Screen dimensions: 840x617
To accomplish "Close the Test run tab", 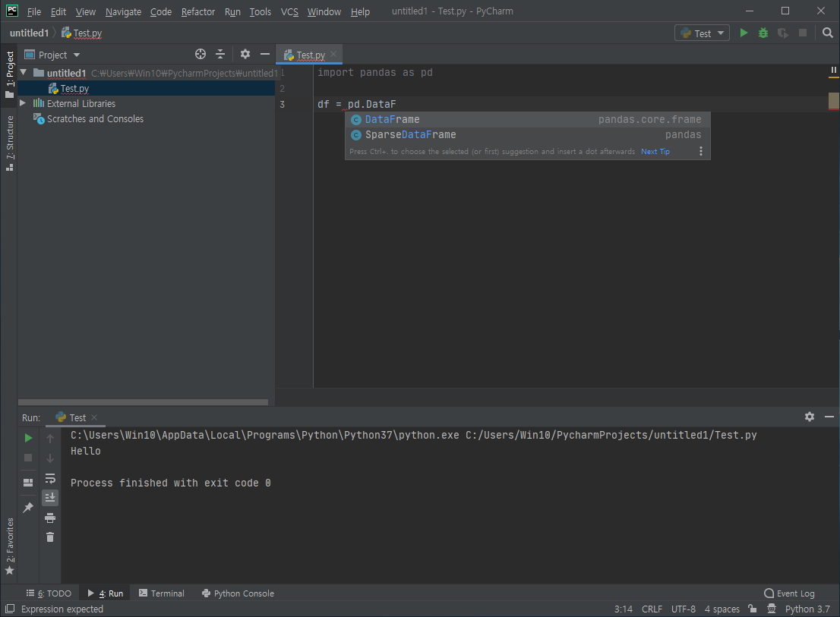I will pos(94,417).
